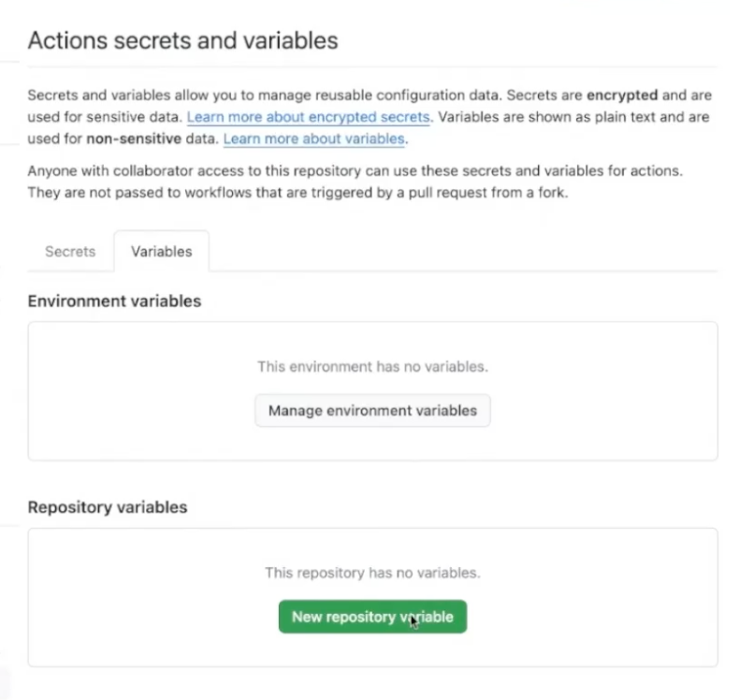Click Manage environment variables button
The height and width of the screenshot is (700, 739).
[x=372, y=410]
